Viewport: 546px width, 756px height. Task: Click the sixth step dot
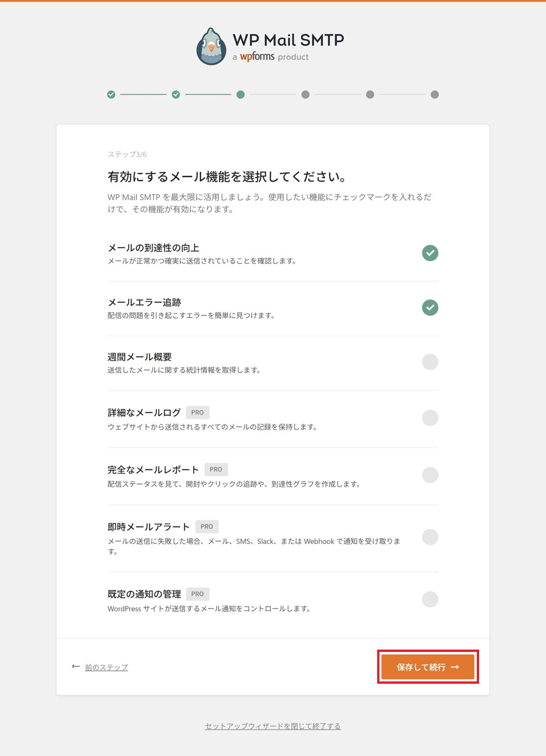tap(435, 95)
